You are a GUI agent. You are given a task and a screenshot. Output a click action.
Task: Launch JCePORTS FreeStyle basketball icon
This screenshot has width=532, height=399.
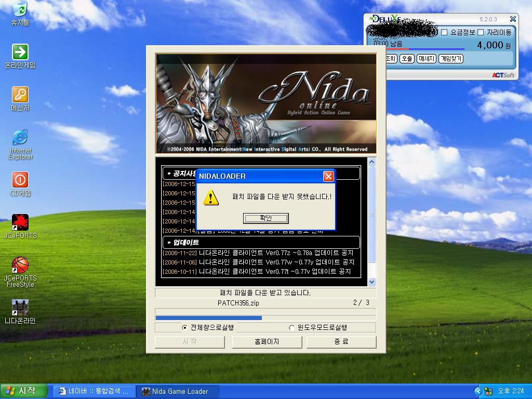(x=20, y=265)
